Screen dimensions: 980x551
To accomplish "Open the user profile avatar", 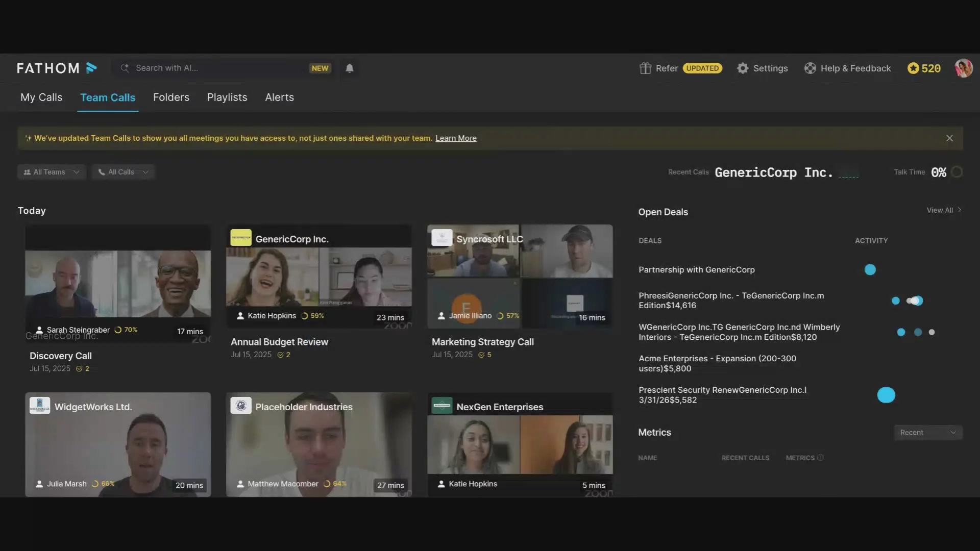I will (x=964, y=68).
